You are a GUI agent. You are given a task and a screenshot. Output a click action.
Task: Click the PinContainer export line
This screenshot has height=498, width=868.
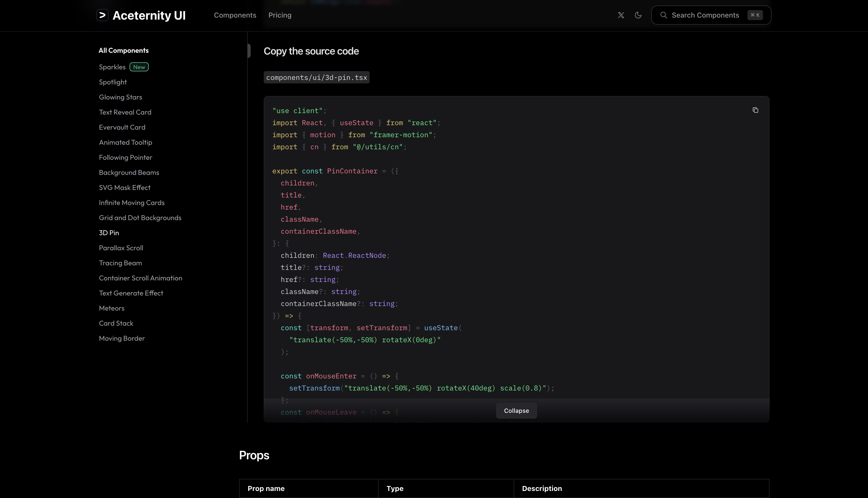tap(335, 171)
